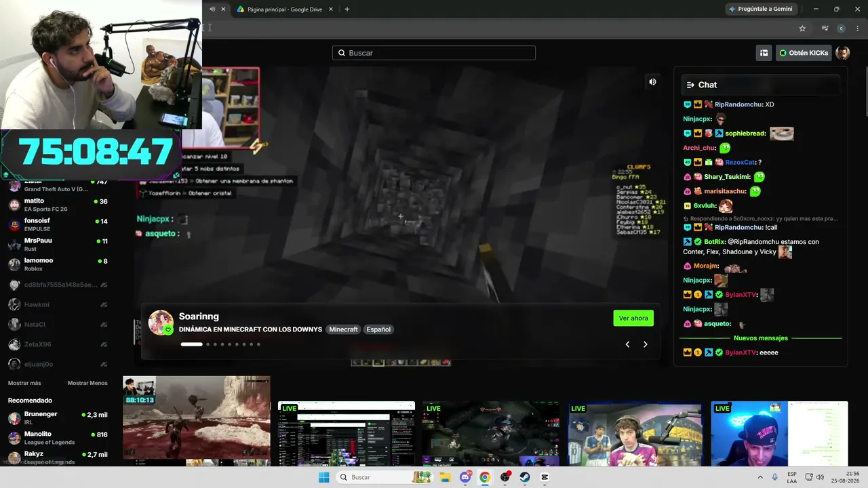Open Discord from the taskbar
The image size is (868, 488).
tap(465, 477)
